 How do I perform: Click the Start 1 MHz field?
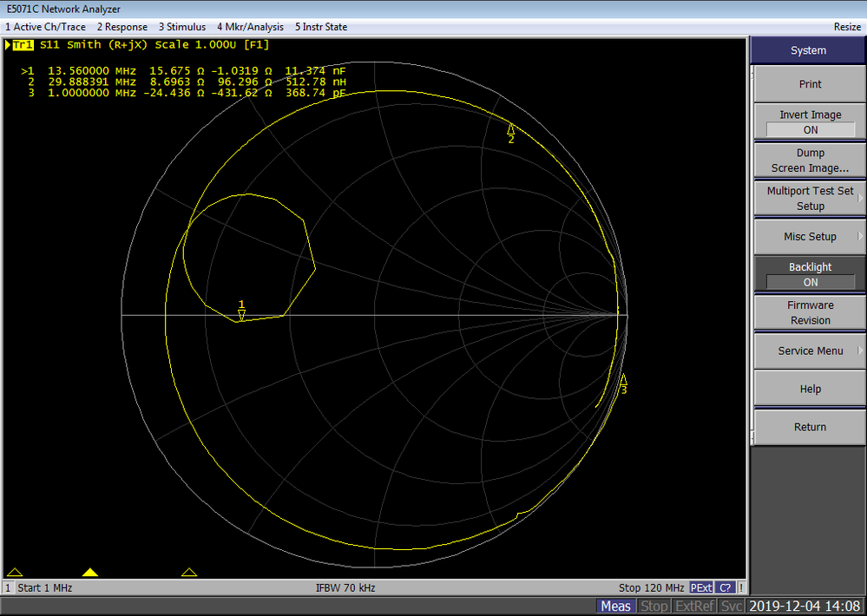[45, 587]
